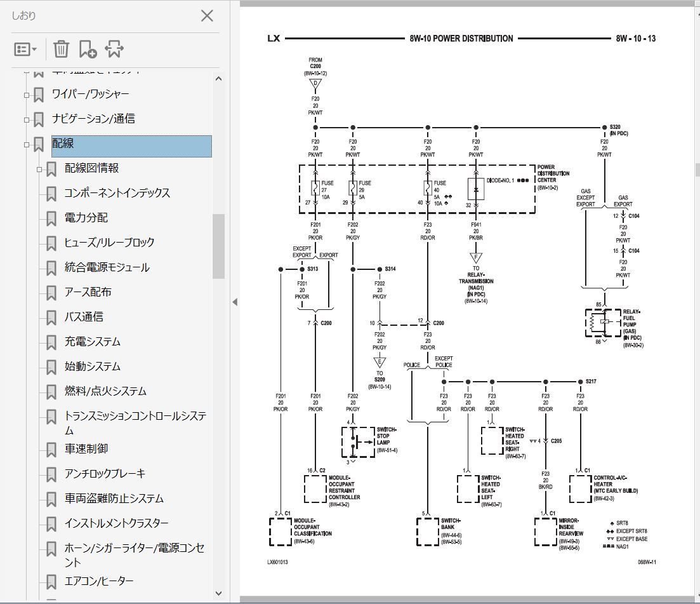
Task: Click bookmark icon beside ワイパー/ワッシャー
Action: pyautogui.click(x=39, y=95)
